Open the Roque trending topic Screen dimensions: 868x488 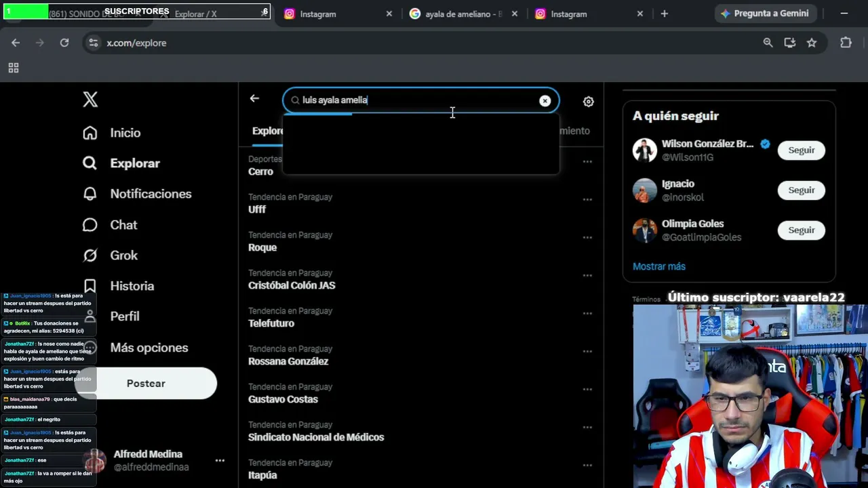pyautogui.click(x=262, y=247)
